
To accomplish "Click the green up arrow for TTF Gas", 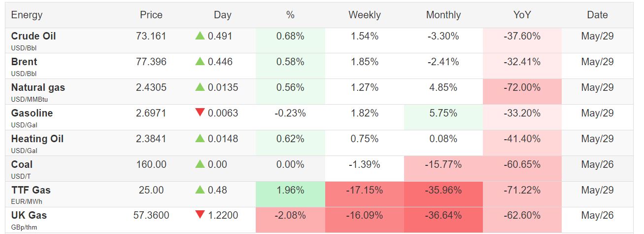I will 200,190.
